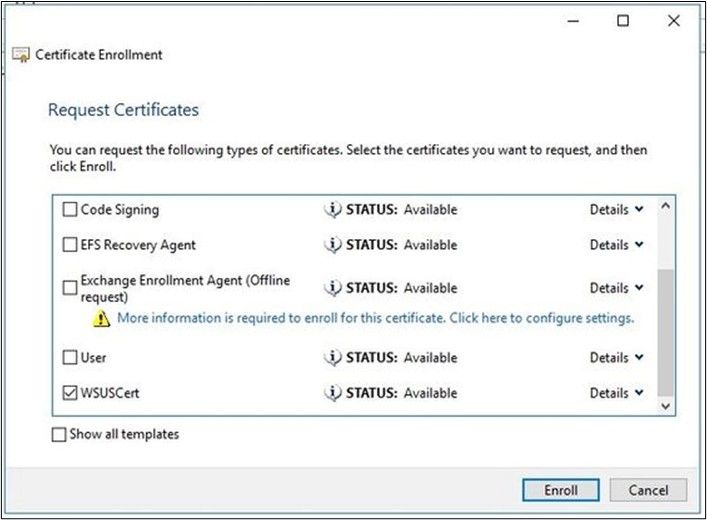Click the yellow warning triangle icon

coord(102,319)
